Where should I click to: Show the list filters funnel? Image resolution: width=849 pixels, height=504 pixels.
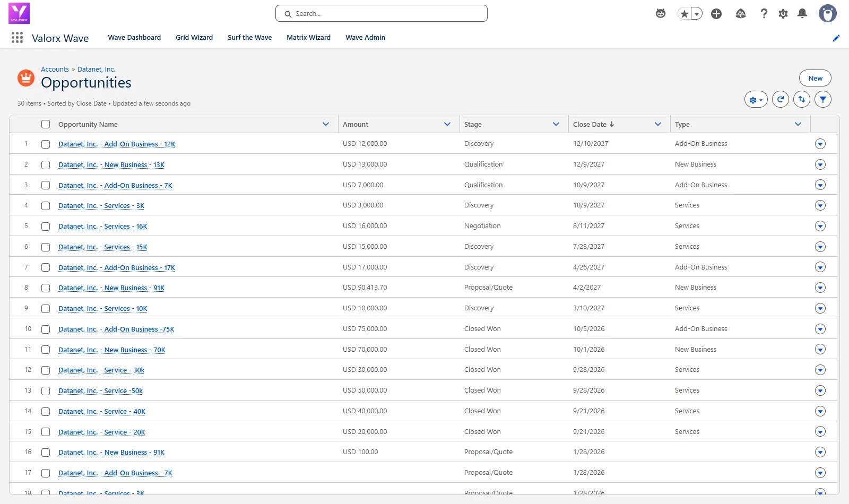tap(823, 99)
